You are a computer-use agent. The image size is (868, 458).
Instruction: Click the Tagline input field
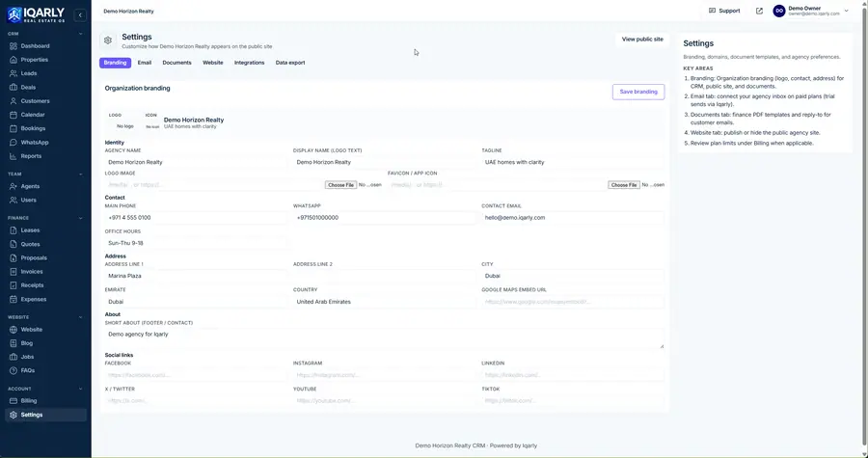pos(573,162)
